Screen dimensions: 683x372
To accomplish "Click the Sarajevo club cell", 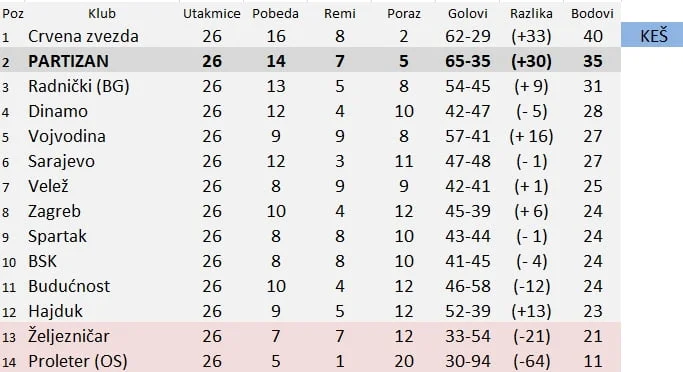I will 61,162.
